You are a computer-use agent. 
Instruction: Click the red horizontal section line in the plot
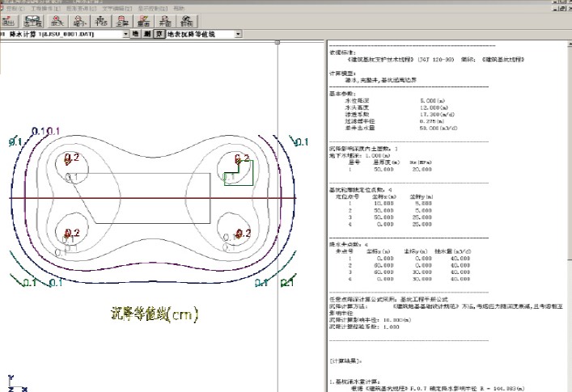pyautogui.click(x=152, y=198)
